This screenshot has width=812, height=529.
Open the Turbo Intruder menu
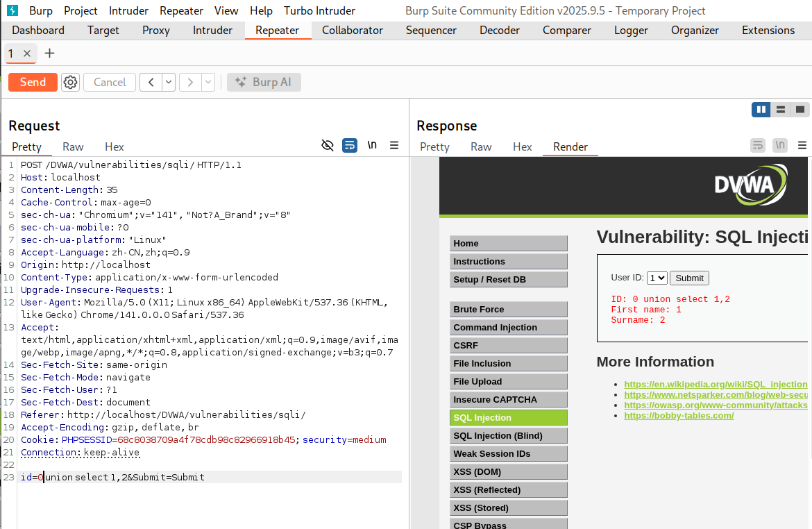tap(319, 10)
